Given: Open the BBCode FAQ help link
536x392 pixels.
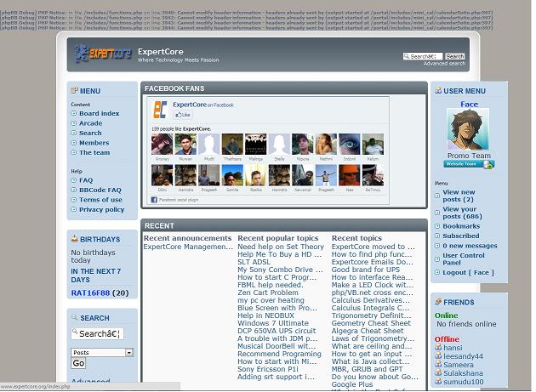Looking at the screenshot, I should click(100, 190).
